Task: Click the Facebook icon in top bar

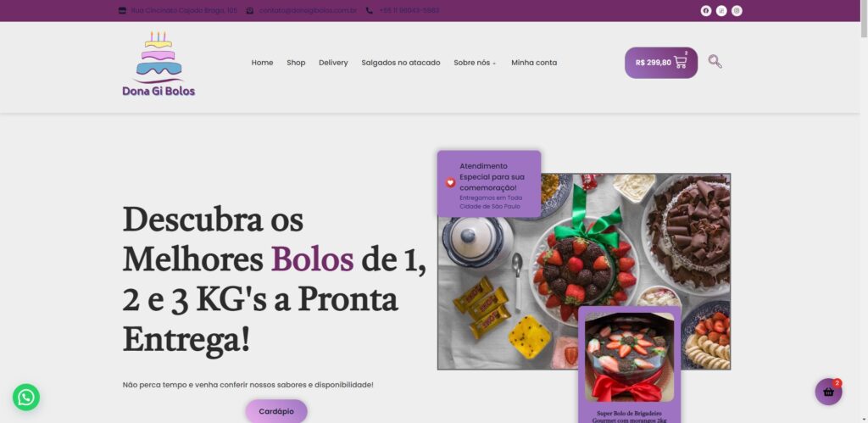Action: (x=706, y=10)
